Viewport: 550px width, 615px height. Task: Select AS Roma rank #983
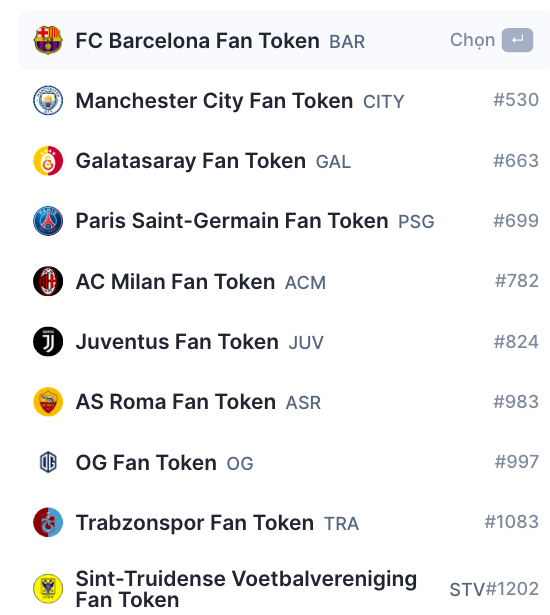point(516,402)
